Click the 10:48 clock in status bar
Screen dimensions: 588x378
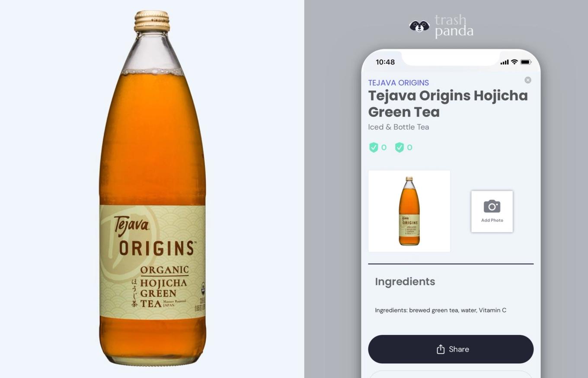tap(385, 62)
